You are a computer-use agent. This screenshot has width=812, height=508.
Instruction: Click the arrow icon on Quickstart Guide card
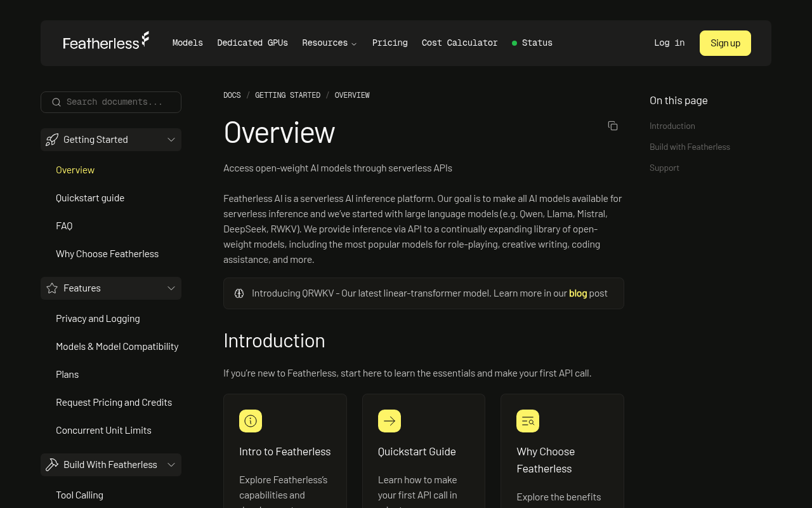390,421
